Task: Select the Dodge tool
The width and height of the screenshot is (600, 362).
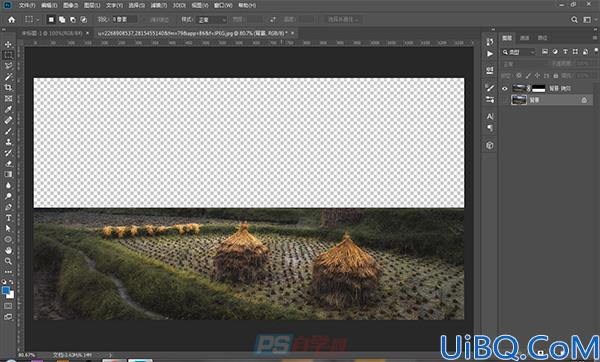Action: (x=8, y=196)
